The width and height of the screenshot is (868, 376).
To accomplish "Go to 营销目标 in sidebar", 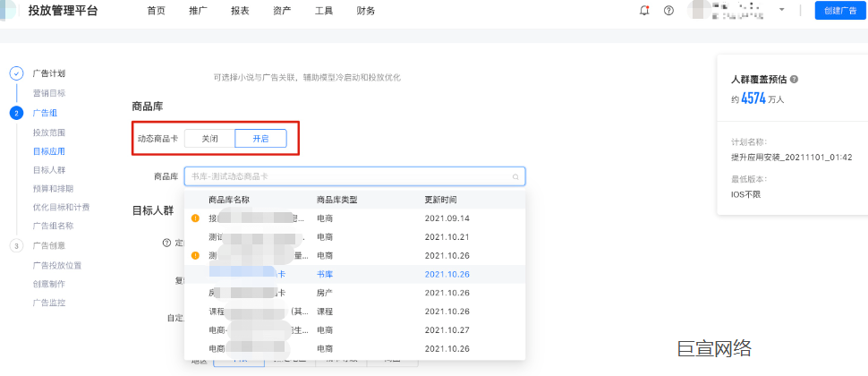I will click(x=49, y=93).
